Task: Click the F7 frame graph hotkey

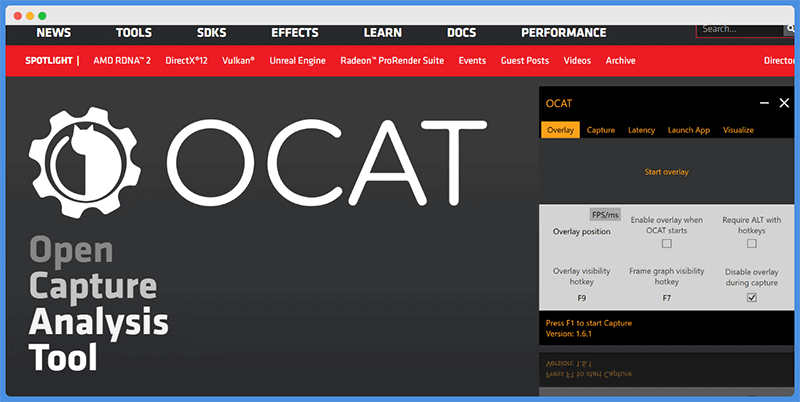Action: coord(666,298)
